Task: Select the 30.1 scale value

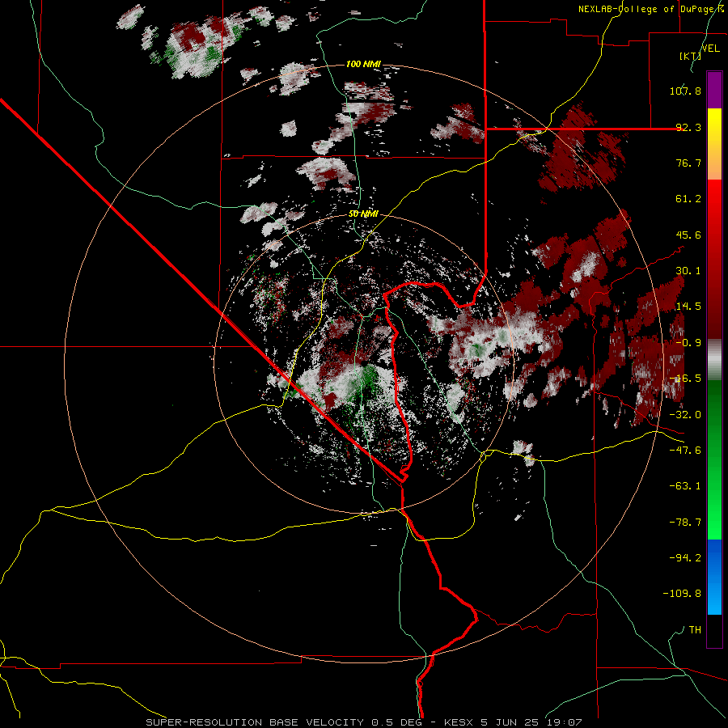Action: 688,271
